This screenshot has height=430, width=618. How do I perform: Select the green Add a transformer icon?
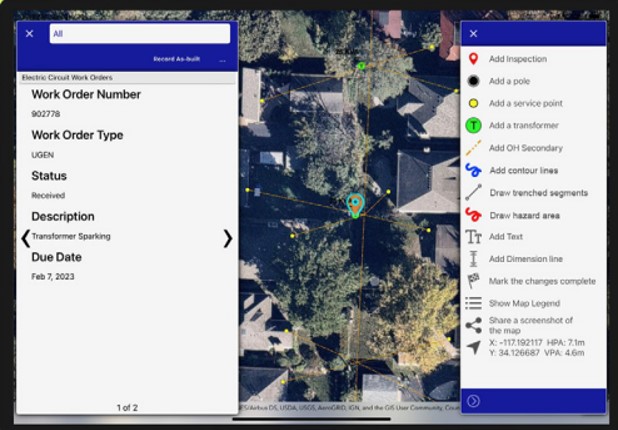[473, 125]
